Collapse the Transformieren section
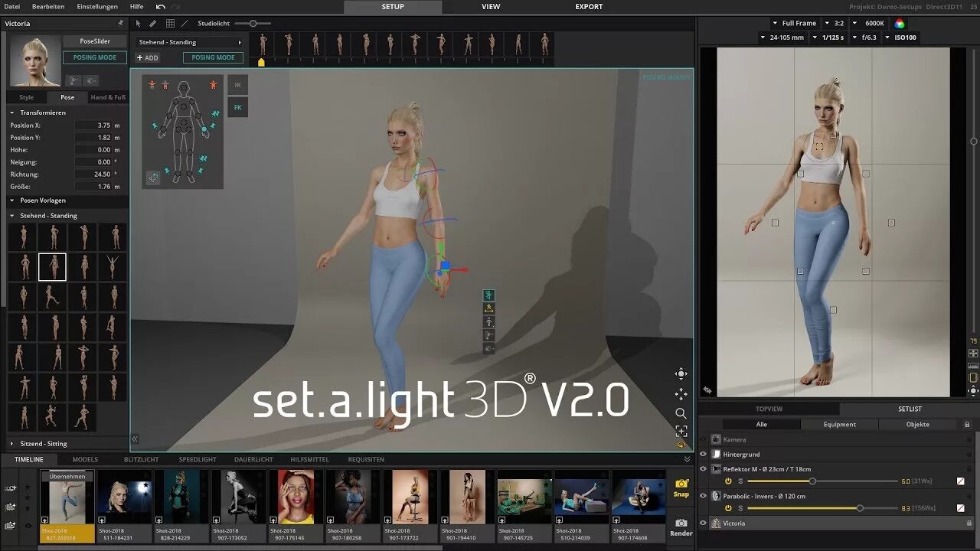Image resolution: width=980 pixels, height=551 pixels. [x=12, y=112]
